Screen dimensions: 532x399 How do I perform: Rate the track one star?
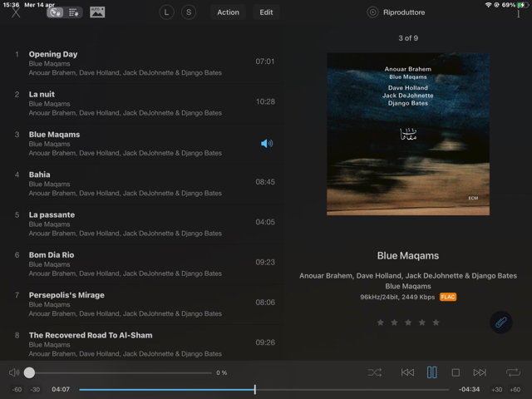[381, 323]
